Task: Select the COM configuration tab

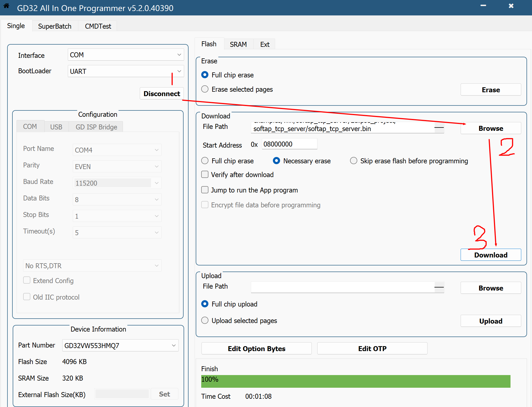Action: point(30,126)
